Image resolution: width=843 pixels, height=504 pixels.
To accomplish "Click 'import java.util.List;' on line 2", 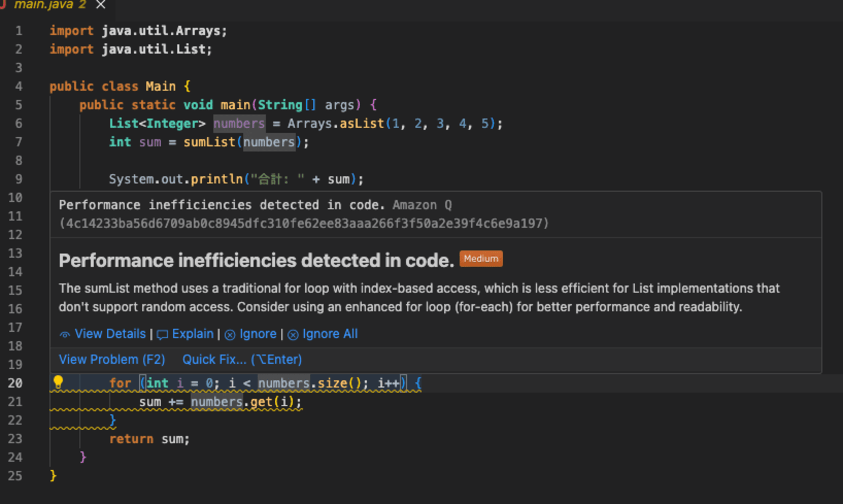I will [131, 49].
